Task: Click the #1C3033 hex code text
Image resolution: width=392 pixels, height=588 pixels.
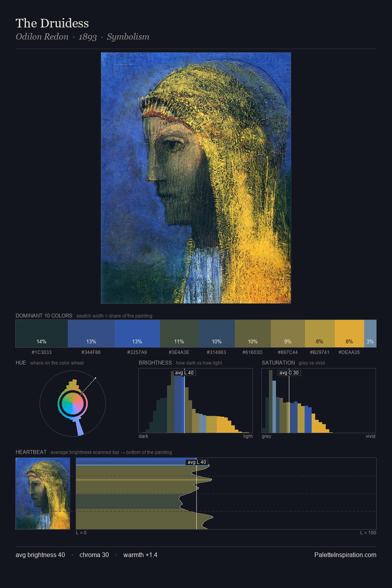Action: tap(42, 352)
